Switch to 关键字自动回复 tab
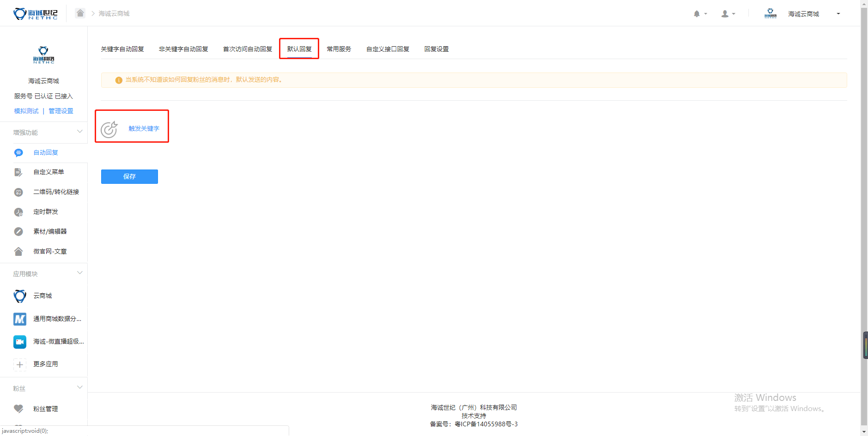Image resolution: width=868 pixels, height=436 pixels. point(122,49)
